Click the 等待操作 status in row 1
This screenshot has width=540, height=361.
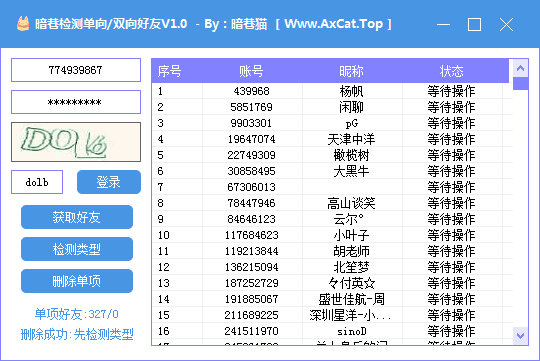tap(451, 91)
